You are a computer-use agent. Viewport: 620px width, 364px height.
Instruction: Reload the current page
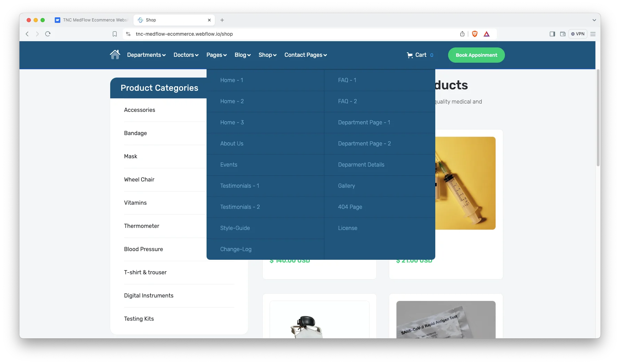coord(48,34)
